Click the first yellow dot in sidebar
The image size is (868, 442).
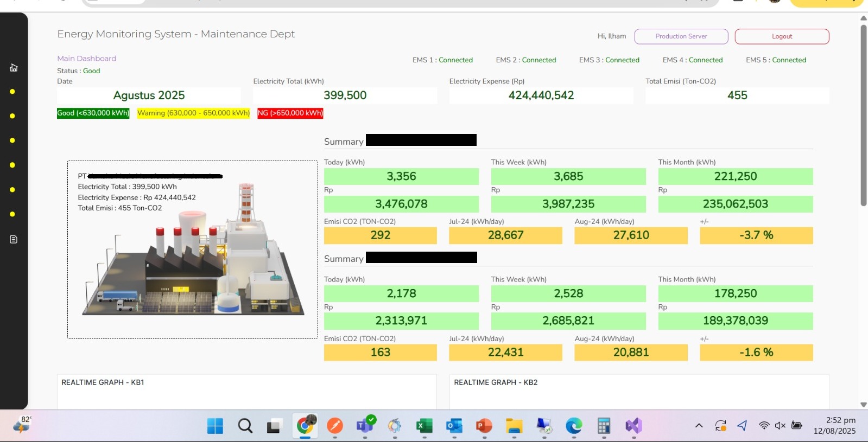point(12,92)
